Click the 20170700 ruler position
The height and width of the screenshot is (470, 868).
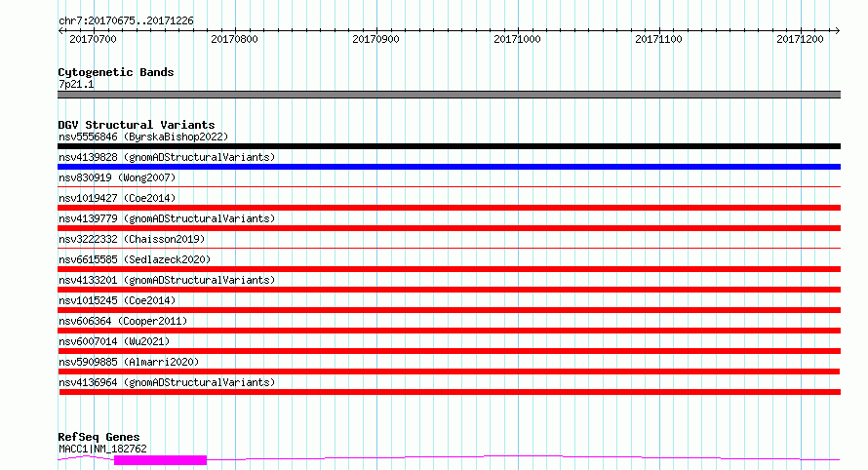point(93,39)
